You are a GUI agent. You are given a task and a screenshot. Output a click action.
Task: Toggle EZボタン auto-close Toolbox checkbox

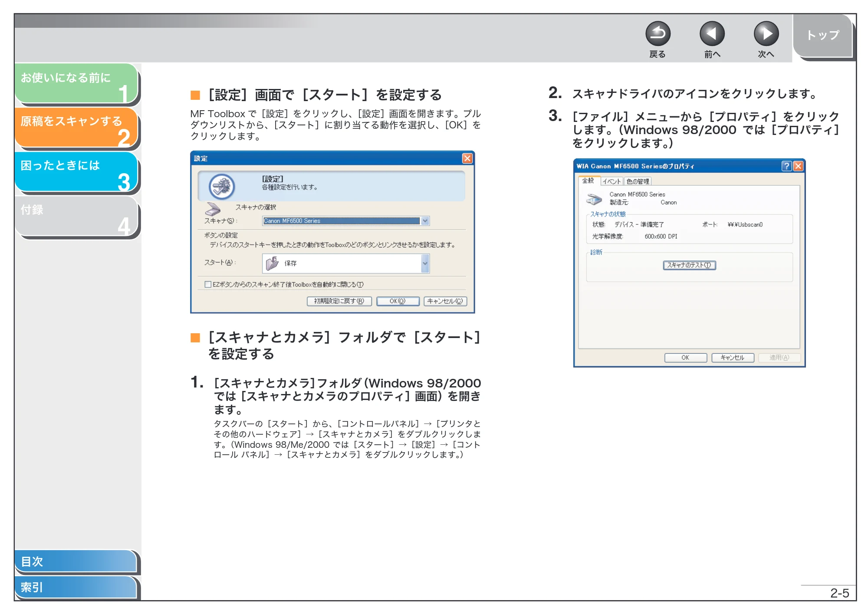(208, 284)
